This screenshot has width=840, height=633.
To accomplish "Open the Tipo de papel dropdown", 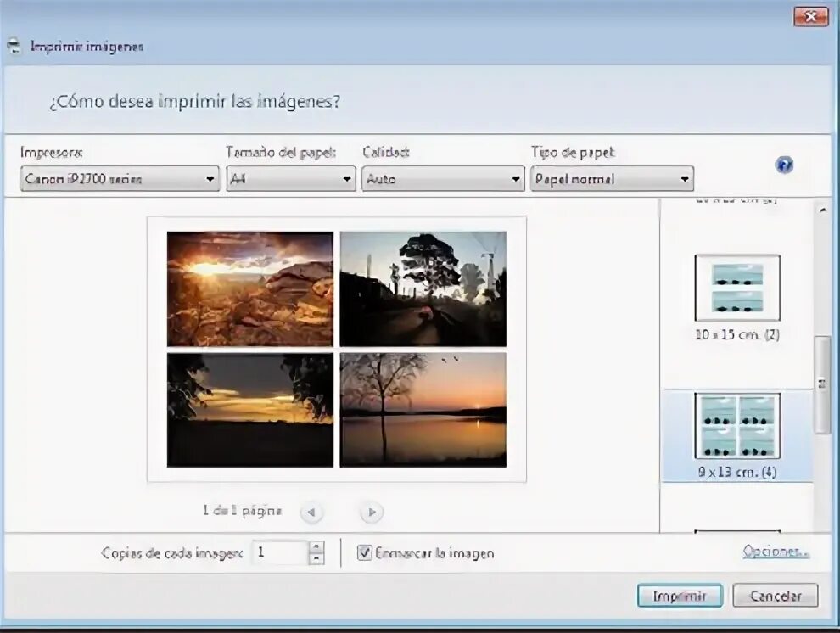I will coord(612,179).
